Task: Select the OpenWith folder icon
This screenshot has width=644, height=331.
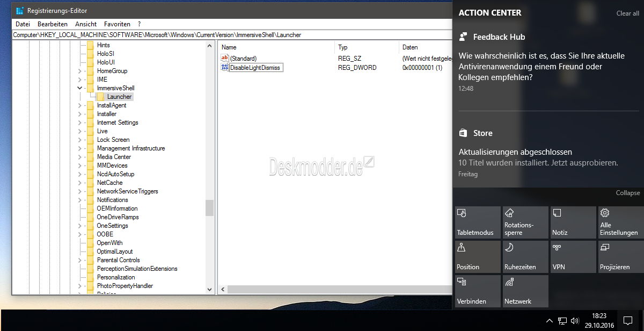Action: click(x=90, y=243)
